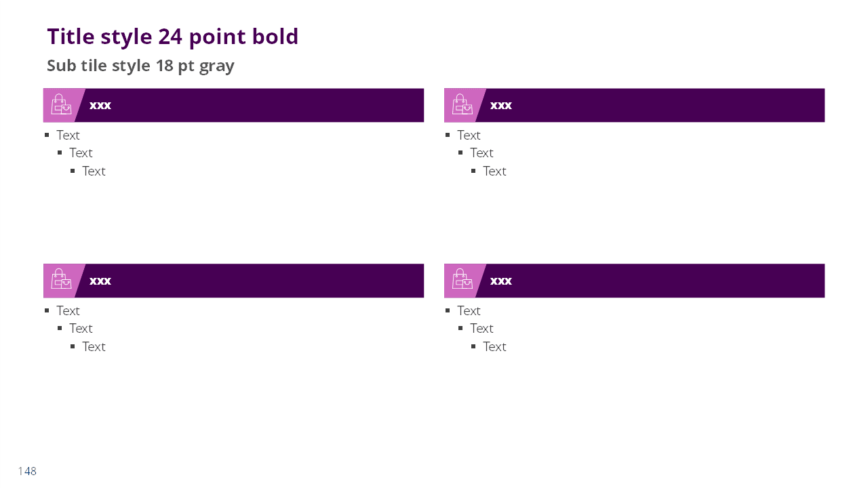This screenshot has height=488, width=868.
Task: Click the slide number 148
Action: [27, 471]
